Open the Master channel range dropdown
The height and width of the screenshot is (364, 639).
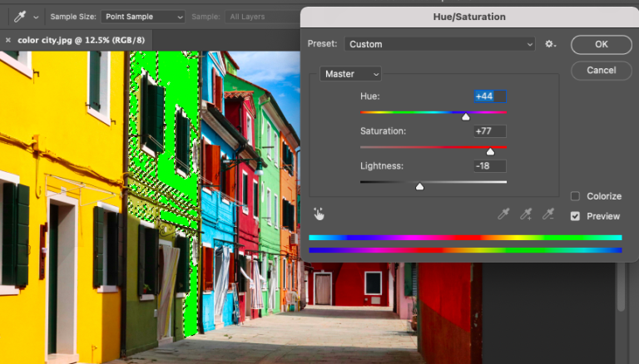click(350, 74)
